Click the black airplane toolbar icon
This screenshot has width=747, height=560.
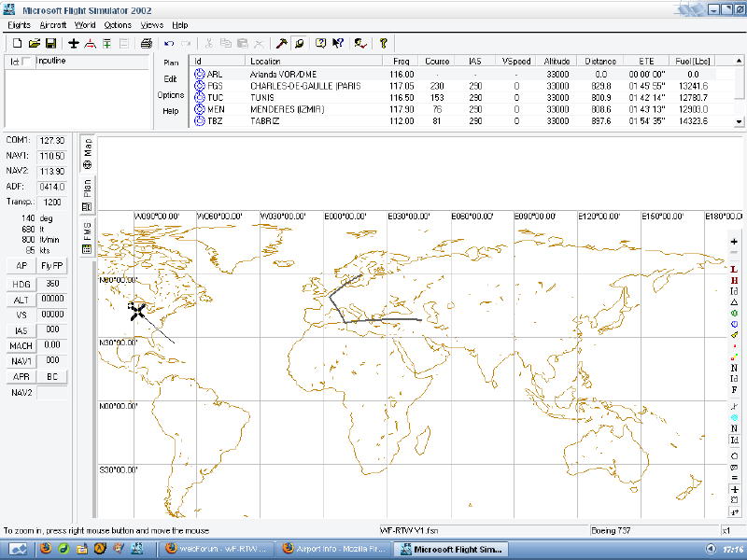click(74, 43)
